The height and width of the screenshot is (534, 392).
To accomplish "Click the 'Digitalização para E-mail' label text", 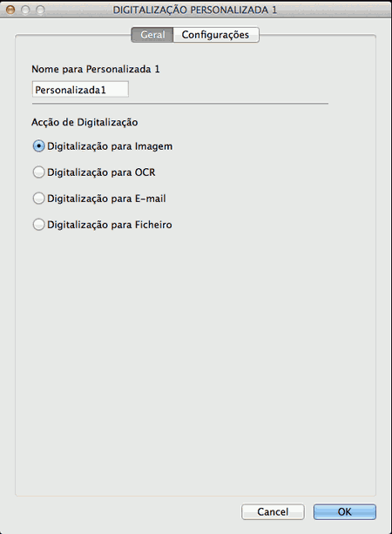I will point(106,199).
